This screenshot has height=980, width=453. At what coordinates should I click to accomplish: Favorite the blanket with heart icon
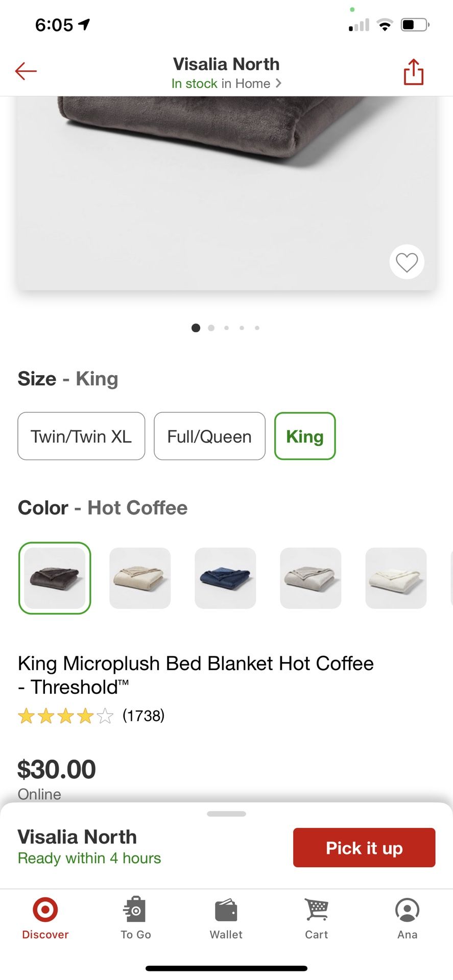pyautogui.click(x=407, y=262)
